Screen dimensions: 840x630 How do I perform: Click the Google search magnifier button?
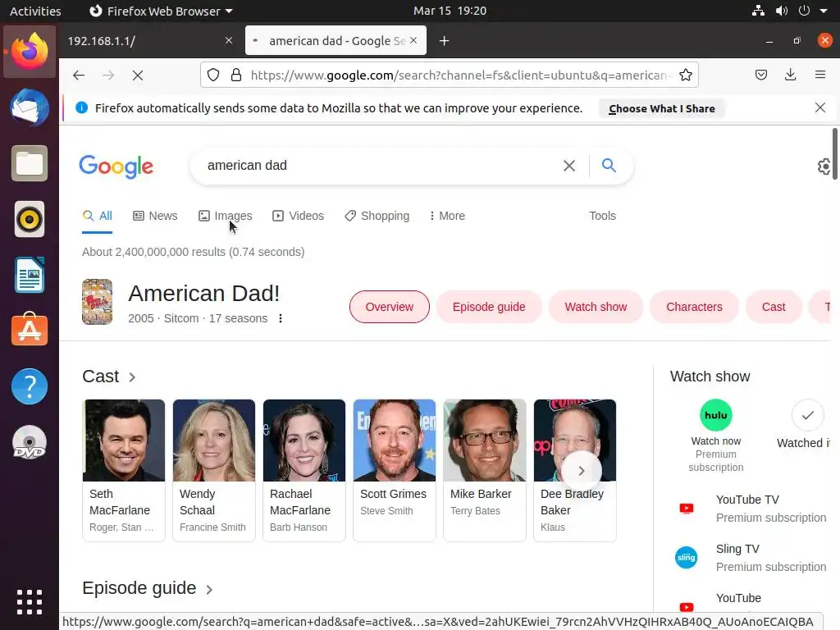pyautogui.click(x=609, y=165)
